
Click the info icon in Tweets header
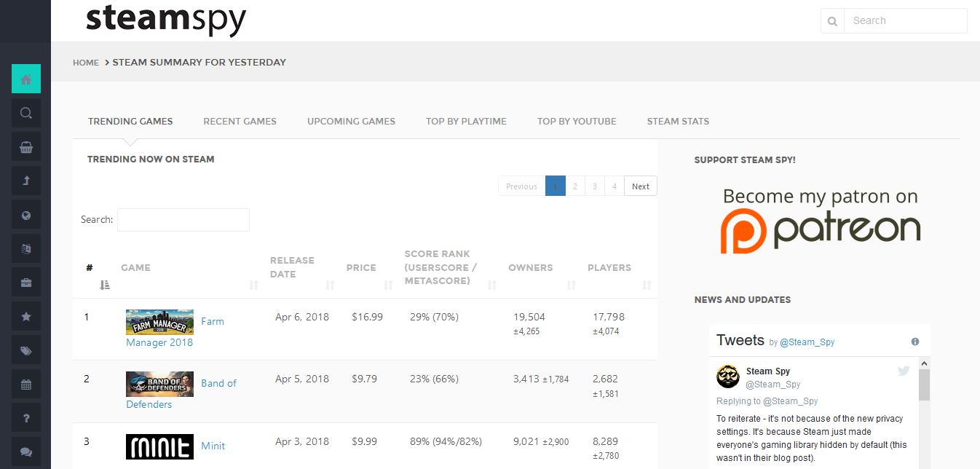tap(915, 342)
